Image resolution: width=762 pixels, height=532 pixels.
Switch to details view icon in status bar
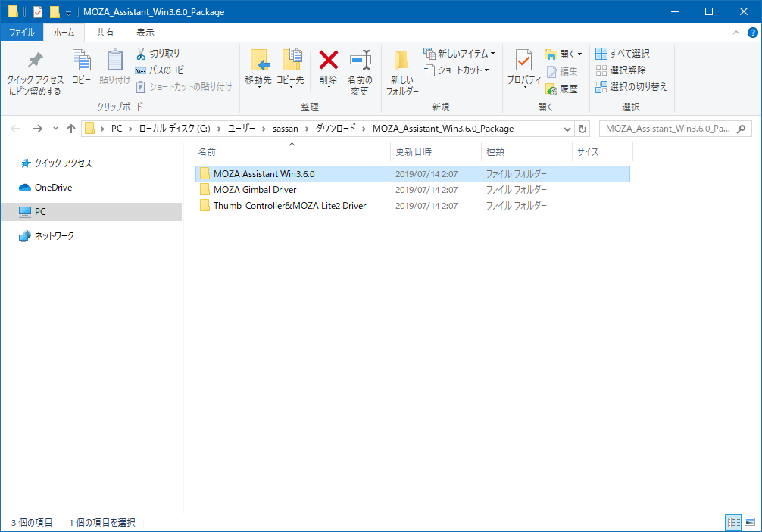click(733, 522)
